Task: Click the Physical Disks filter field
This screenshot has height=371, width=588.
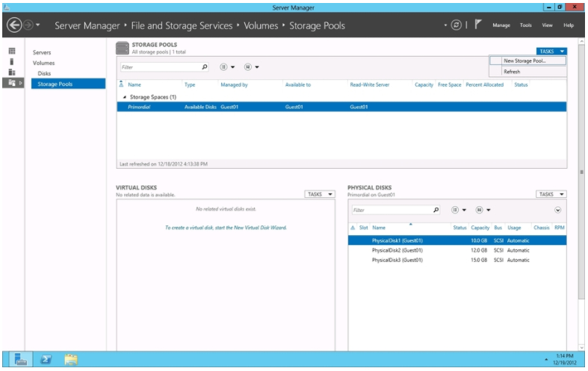Action: [392, 211]
